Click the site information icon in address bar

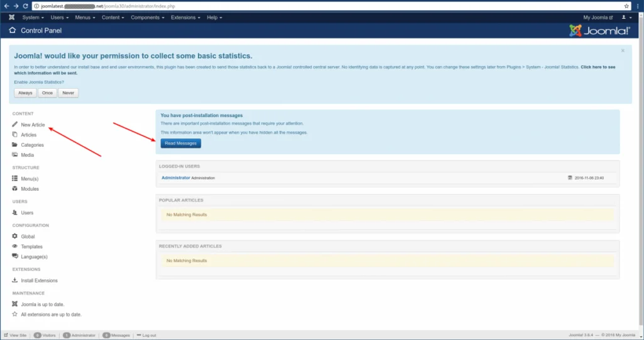(x=36, y=6)
